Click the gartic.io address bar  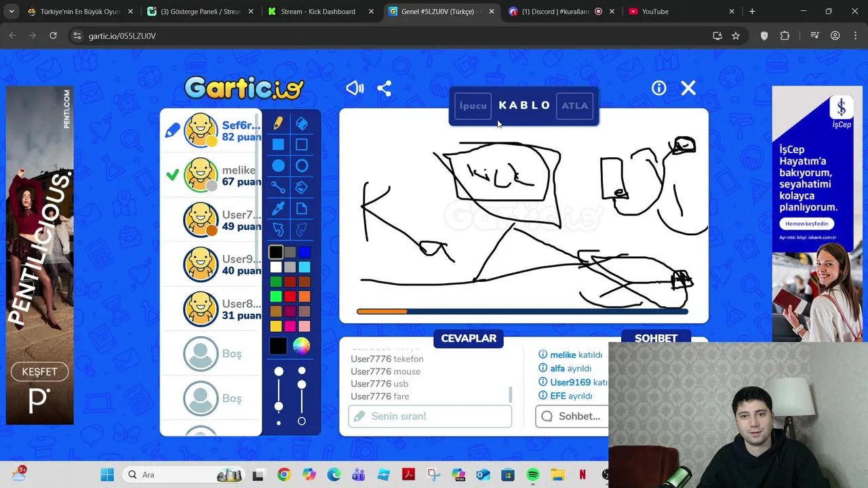coord(393,36)
